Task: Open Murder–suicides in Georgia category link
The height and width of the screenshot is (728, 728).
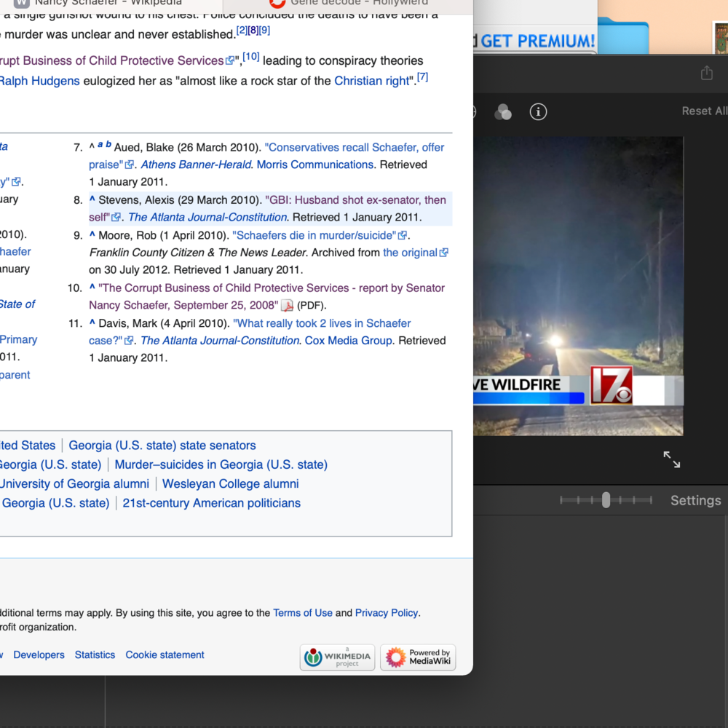Action: 221,464
